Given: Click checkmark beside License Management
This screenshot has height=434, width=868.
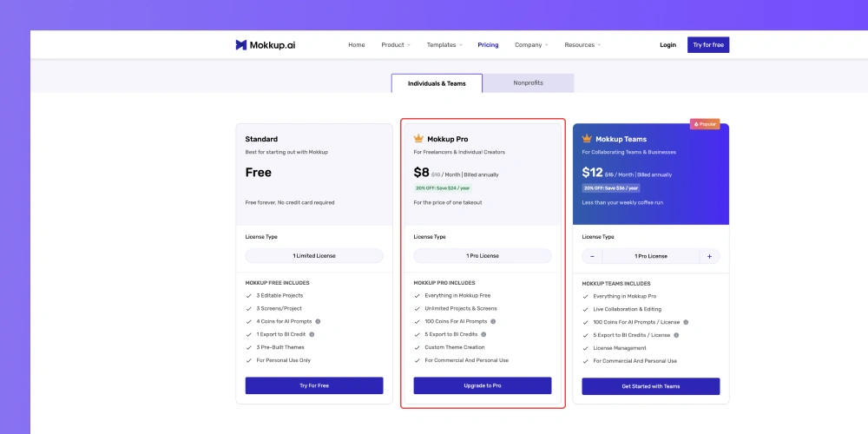Looking at the screenshot, I should coord(585,348).
